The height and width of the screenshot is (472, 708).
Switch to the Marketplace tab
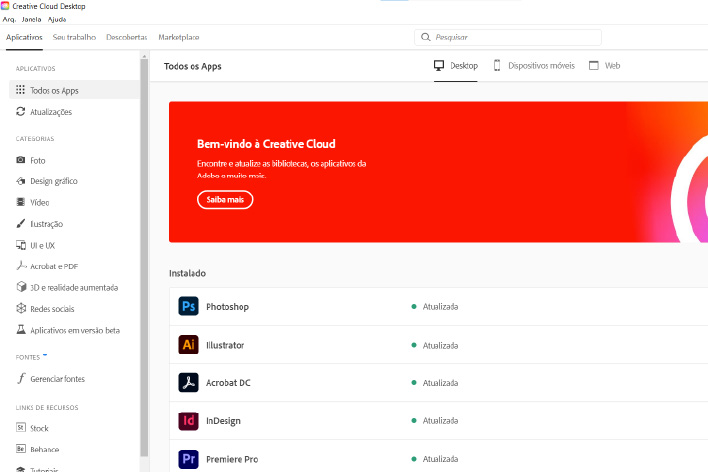tap(179, 37)
